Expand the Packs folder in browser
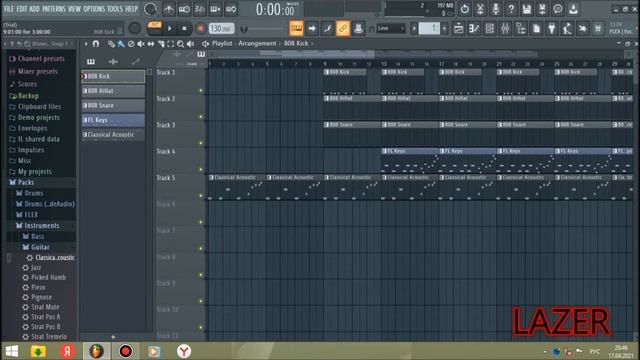The width and height of the screenshot is (640, 360). 26,182
